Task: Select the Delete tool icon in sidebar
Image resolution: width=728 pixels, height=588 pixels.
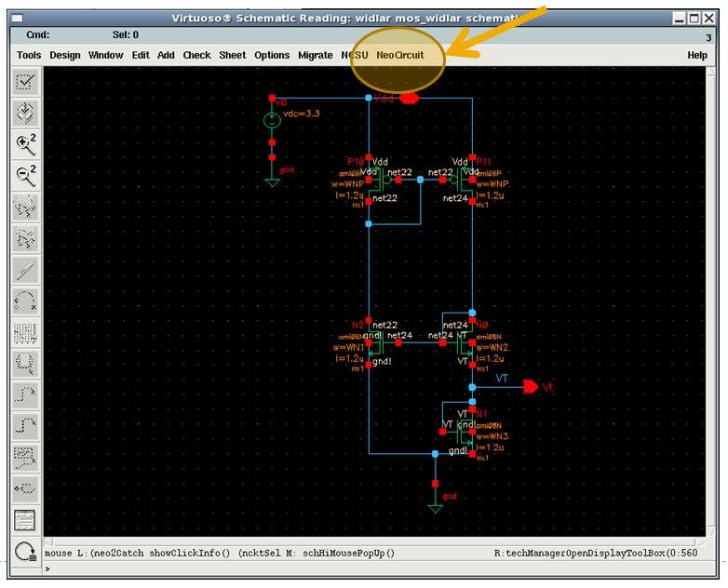Action: click(x=25, y=269)
